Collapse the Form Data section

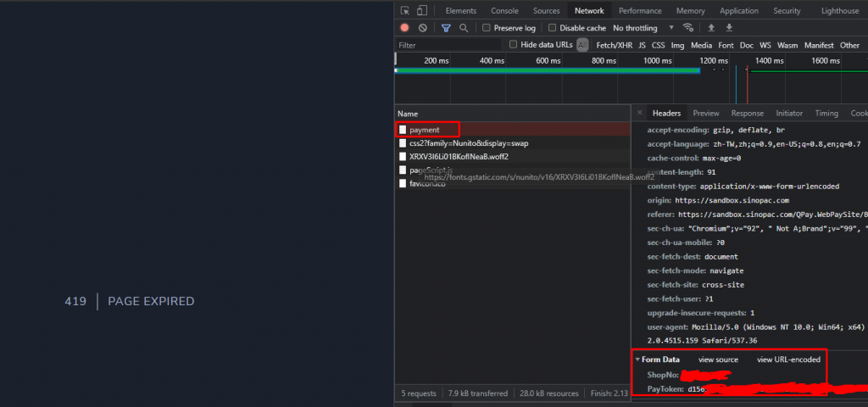[637, 360]
